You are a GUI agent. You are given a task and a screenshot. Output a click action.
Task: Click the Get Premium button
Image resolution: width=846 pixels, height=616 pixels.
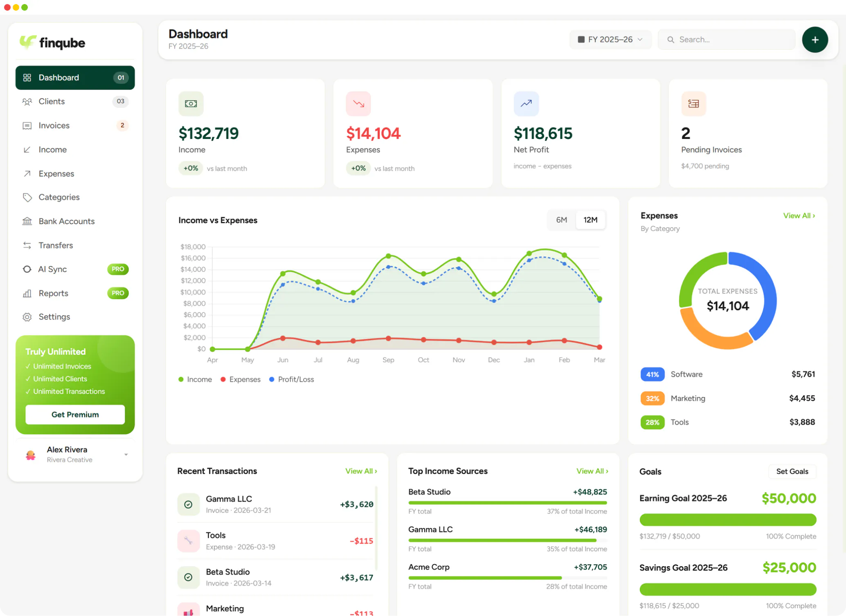point(75,414)
